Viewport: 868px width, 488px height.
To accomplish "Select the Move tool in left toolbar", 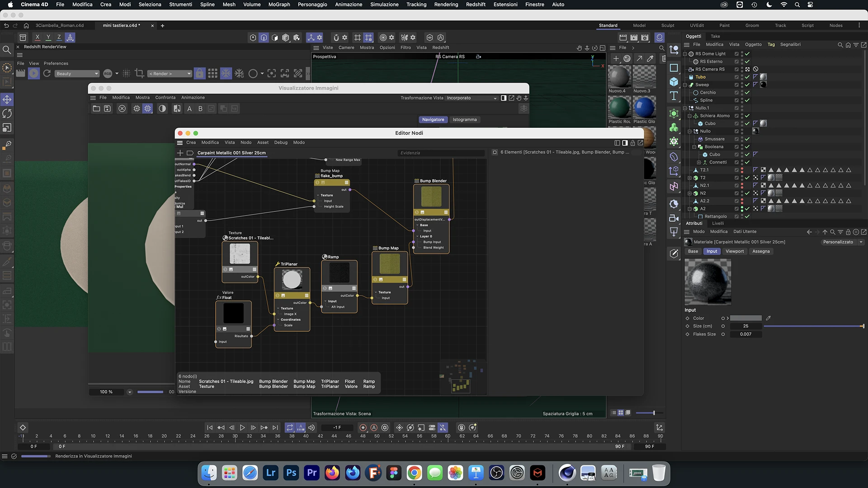I will click(7, 99).
